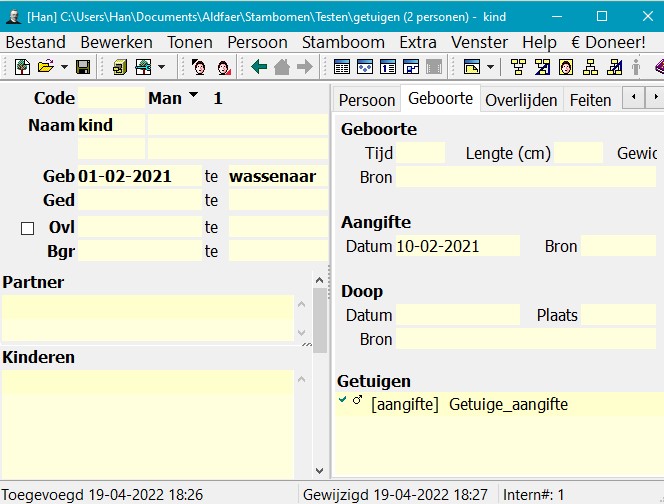Switch to the Overlijden tab
Image resolution: width=664 pixels, height=504 pixels.
[x=520, y=99]
